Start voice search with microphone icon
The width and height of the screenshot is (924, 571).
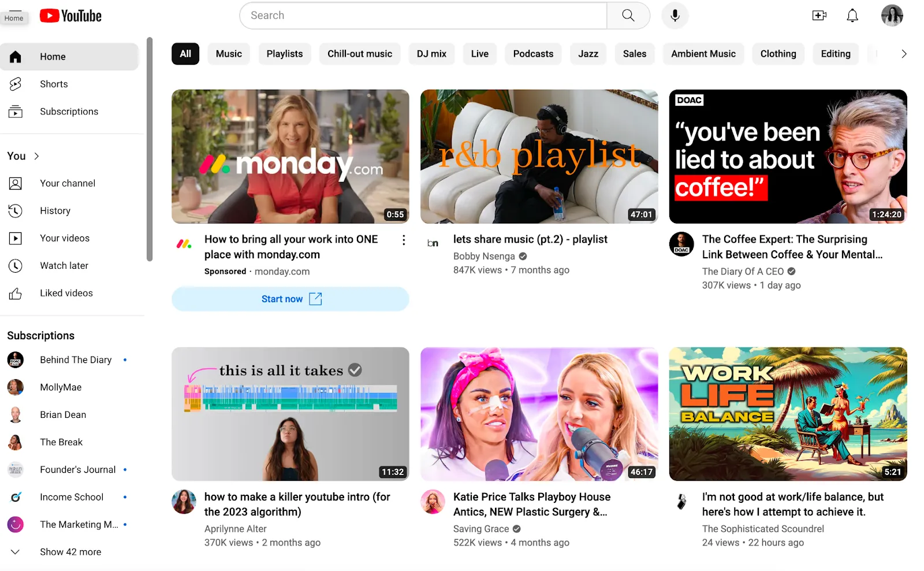coord(675,16)
